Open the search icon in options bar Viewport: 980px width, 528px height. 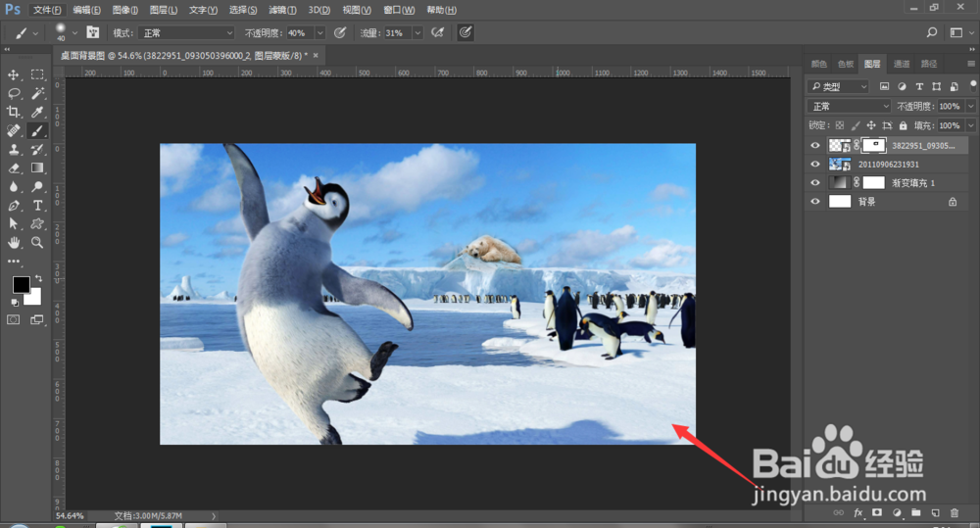tap(932, 32)
